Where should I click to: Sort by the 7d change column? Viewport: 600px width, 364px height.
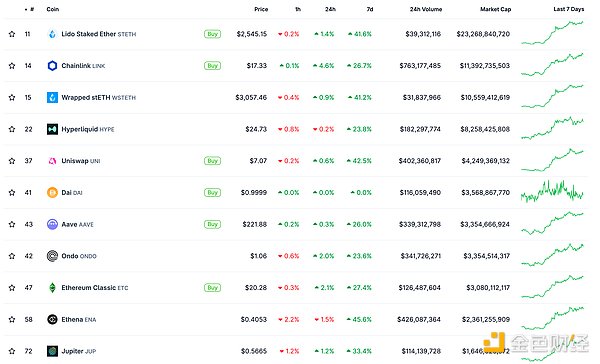[370, 9]
